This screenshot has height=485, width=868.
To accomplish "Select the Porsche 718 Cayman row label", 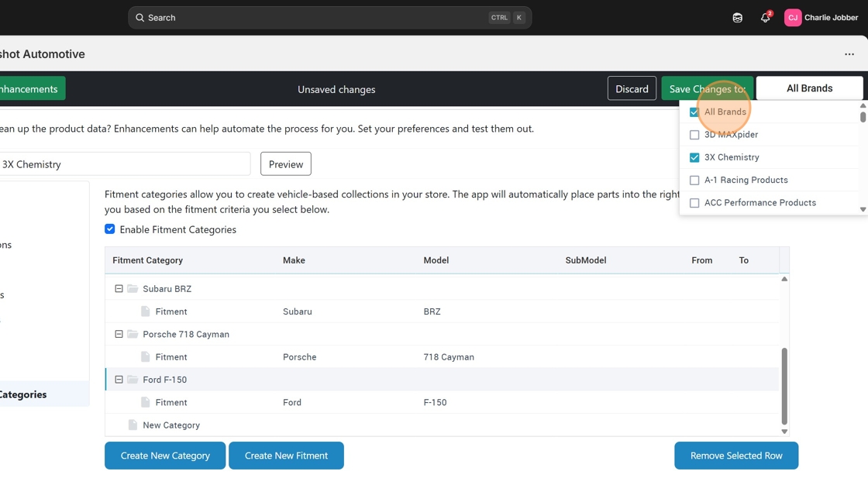I will pyautogui.click(x=185, y=334).
